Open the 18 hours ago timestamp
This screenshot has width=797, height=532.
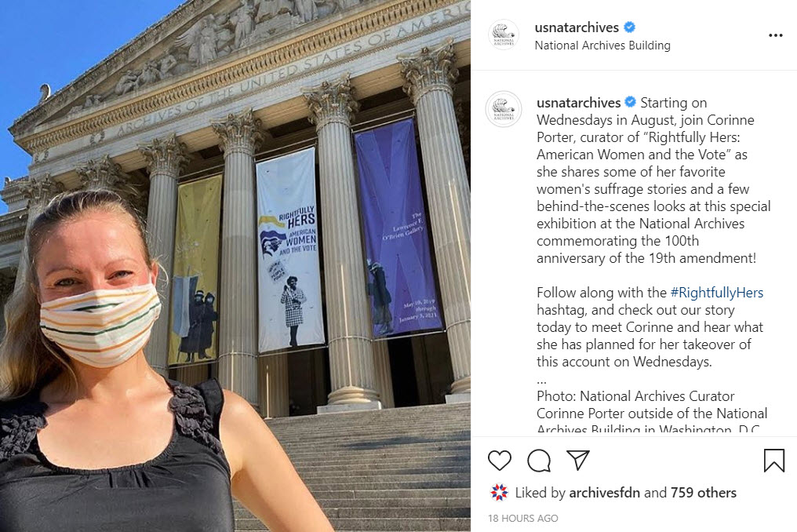523,518
